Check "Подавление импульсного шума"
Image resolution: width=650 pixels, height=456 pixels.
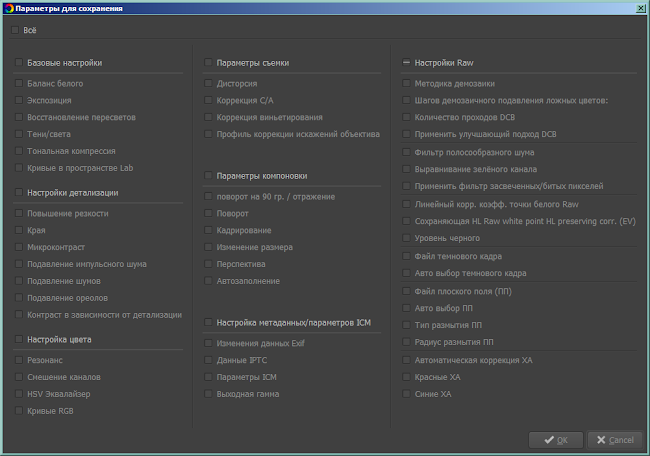pyautogui.click(x=19, y=264)
